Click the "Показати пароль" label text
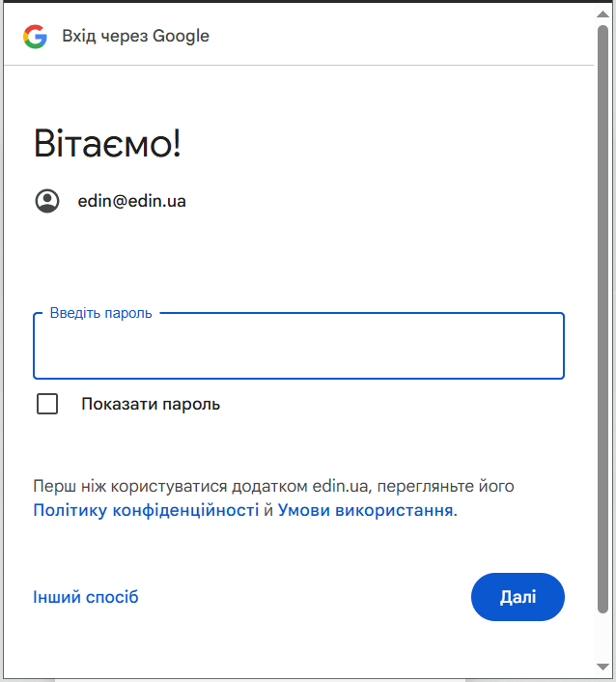616x682 pixels. (151, 404)
